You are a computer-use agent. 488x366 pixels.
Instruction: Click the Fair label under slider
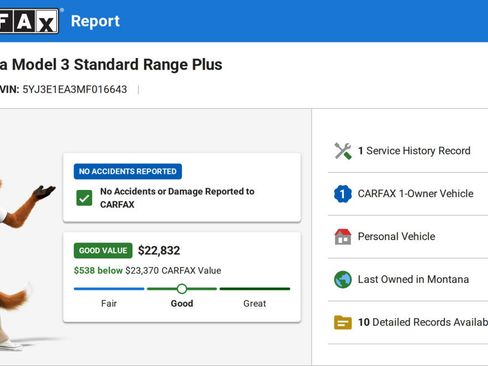[109, 303]
